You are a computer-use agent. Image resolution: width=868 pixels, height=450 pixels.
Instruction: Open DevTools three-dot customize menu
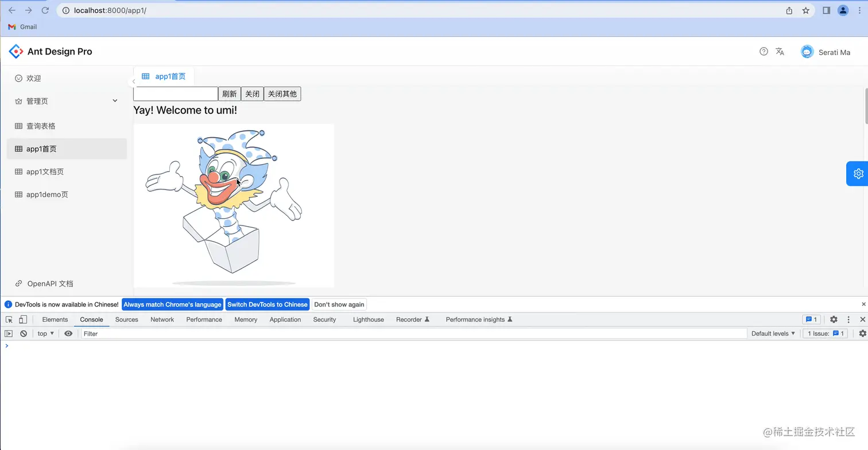click(848, 320)
